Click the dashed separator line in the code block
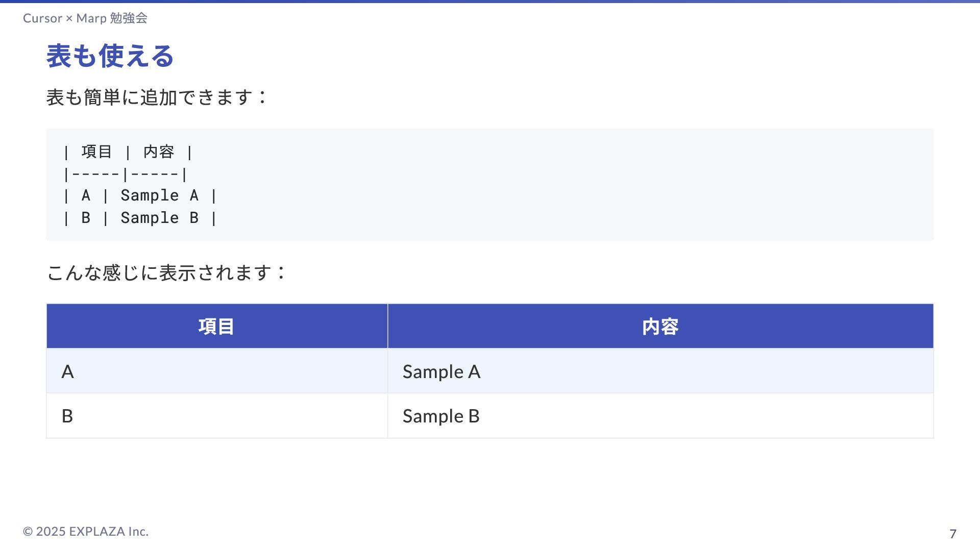Image resolution: width=980 pixels, height=551 pixels. tap(125, 174)
